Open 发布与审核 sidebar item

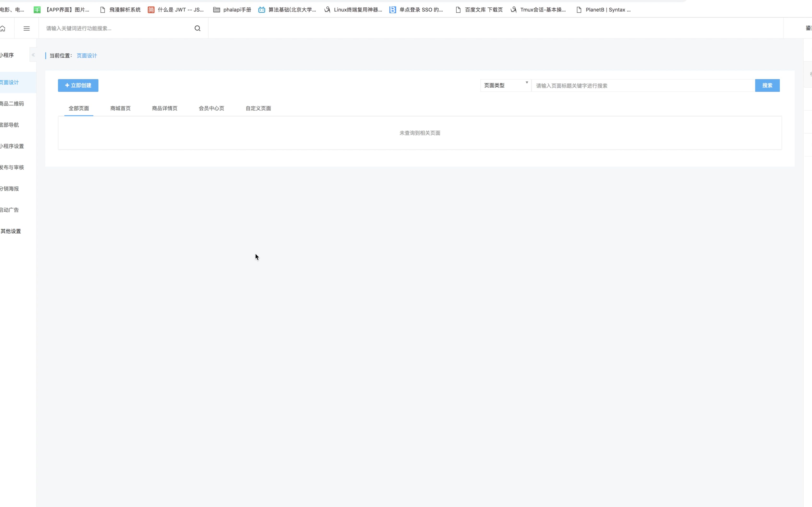12,167
